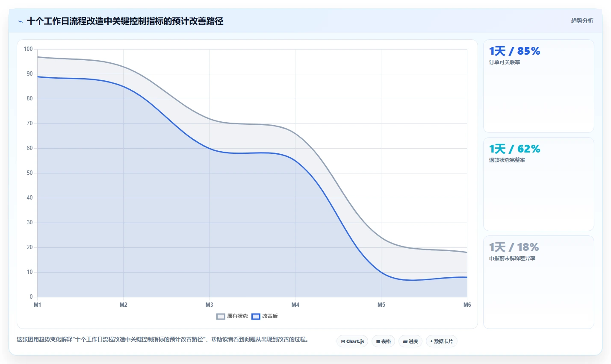
Task: Click the trend icon beside the chart title
Action: [20, 21]
